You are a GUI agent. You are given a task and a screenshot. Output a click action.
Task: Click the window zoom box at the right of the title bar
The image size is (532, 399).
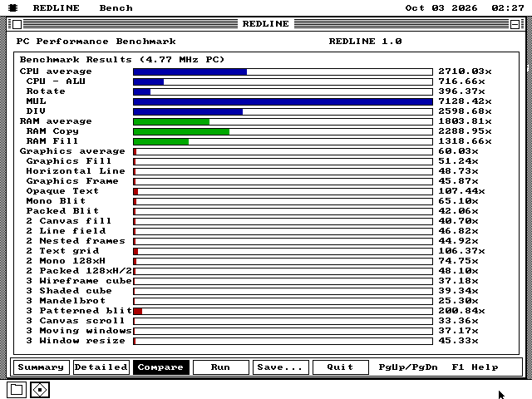tap(515, 24)
